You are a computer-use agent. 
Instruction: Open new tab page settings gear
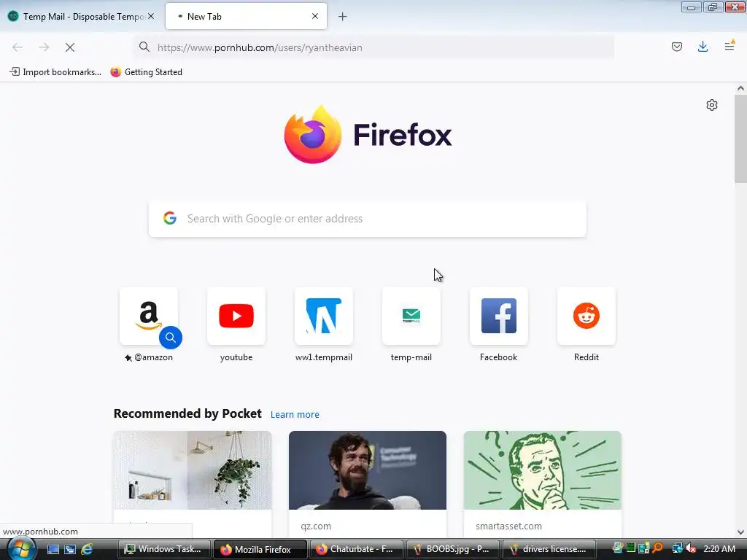tap(712, 105)
